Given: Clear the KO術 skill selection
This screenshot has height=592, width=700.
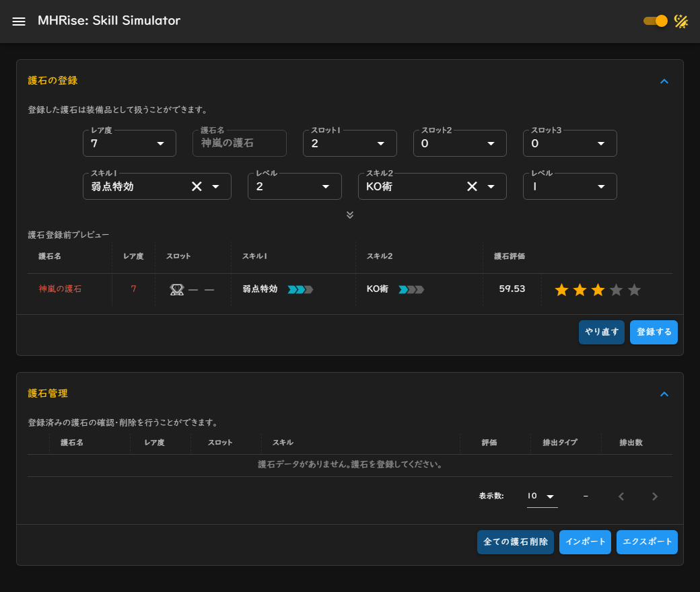Looking at the screenshot, I should click(x=472, y=186).
